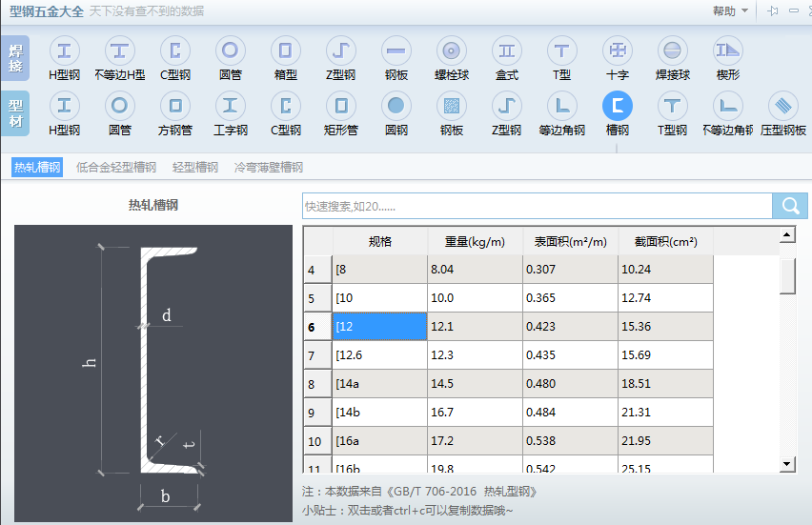Click row header number 7
This screenshot has width=812, height=525.
pyautogui.click(x=317, y=355)
